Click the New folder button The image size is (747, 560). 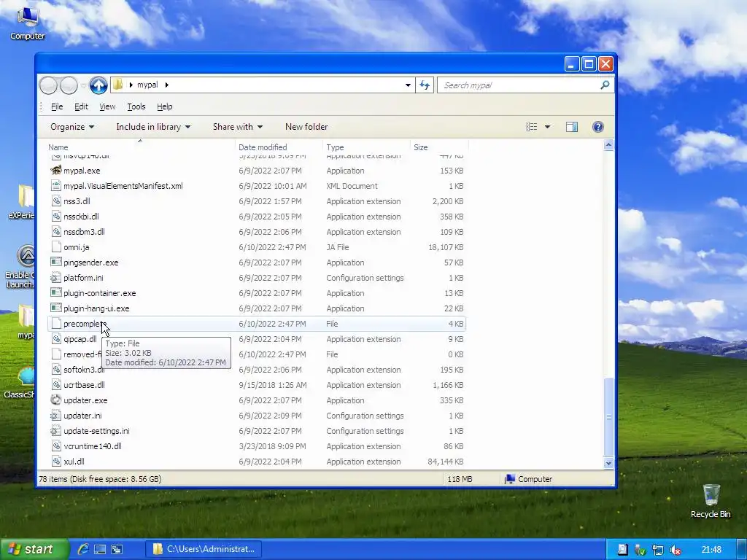(x=306, y=127)
